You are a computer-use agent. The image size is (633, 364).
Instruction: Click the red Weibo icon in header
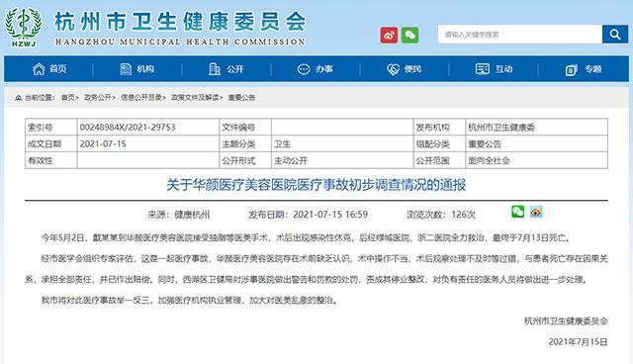pos(389,35)
